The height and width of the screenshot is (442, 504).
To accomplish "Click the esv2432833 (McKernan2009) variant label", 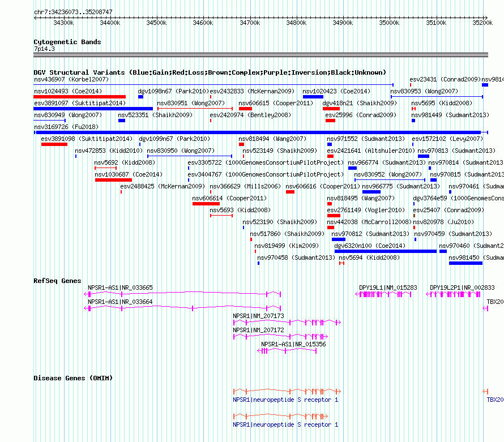I will [252, 91].
